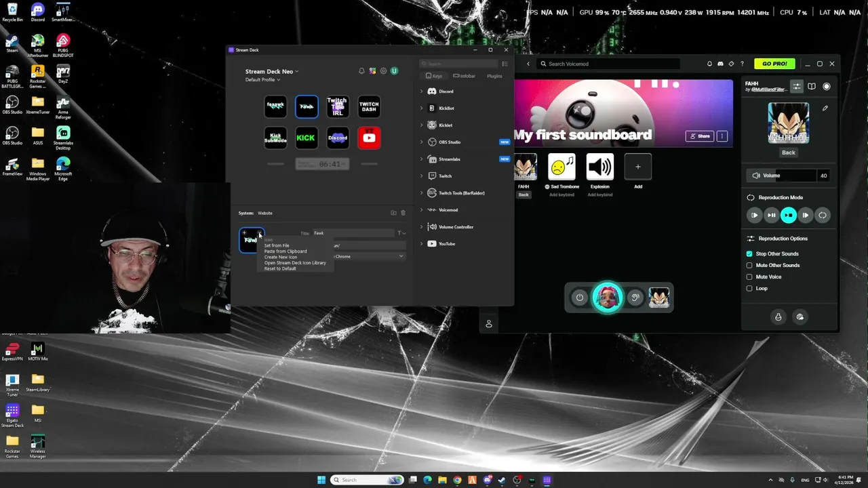868x488 pixels.
Task: Open Stream Deck user profile avatar
Action: 394,71
